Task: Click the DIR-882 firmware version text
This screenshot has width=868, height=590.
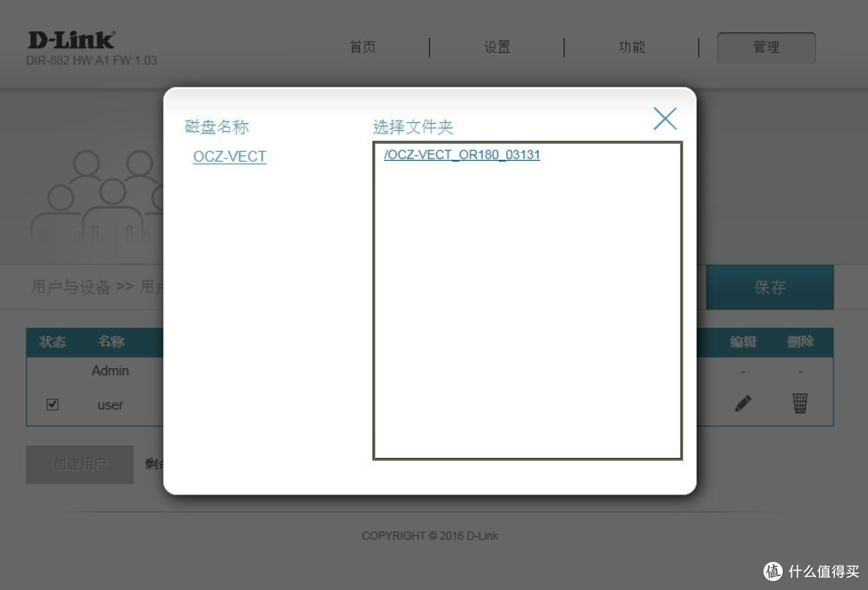Action: [92, 60]
